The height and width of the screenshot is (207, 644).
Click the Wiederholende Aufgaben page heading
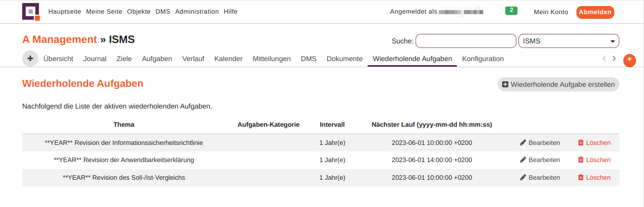click(83, 84)
